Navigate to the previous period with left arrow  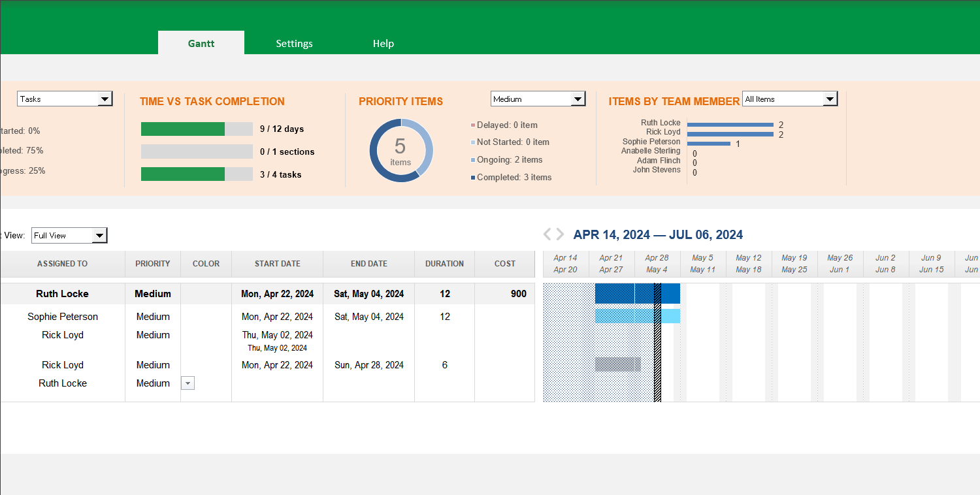point(547,234)
